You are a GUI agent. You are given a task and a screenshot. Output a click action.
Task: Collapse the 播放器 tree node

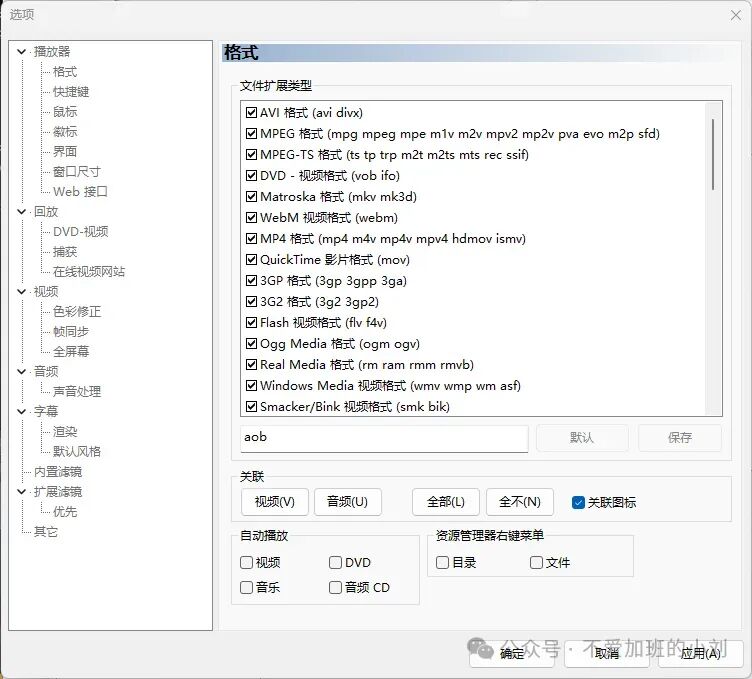coord(21,51)
